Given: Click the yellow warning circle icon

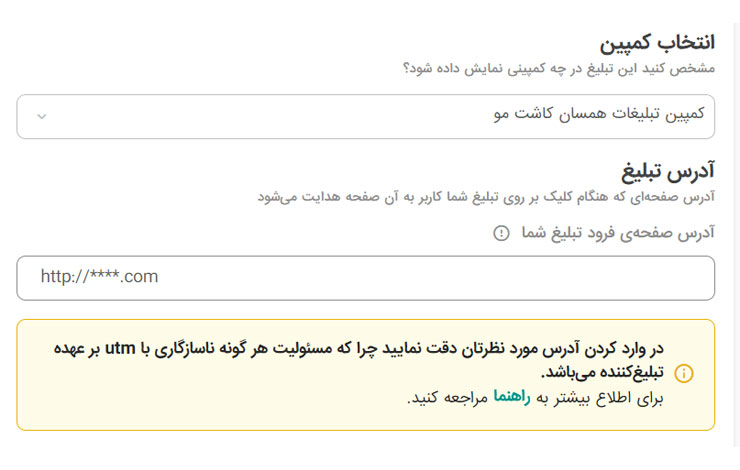Looking at the screenshot, I should point(684,373).
